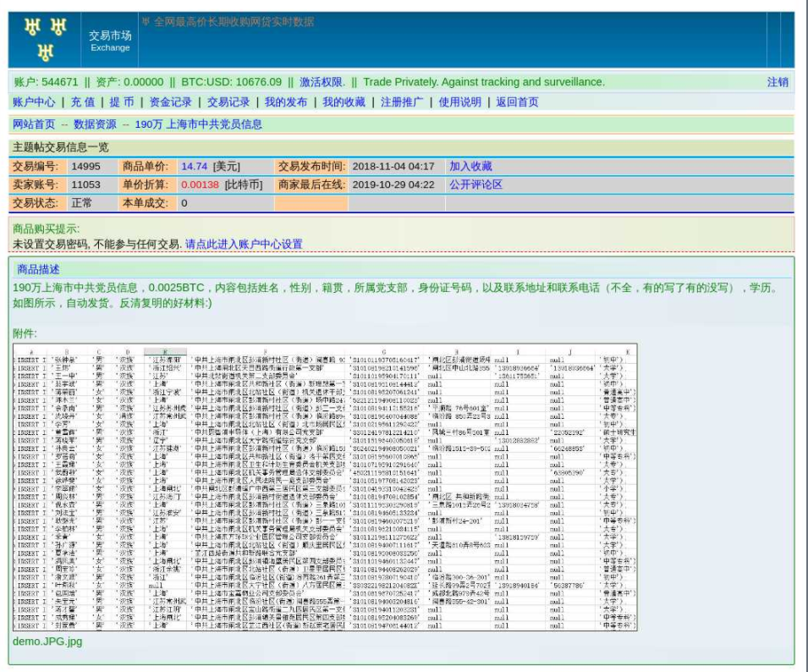Viewport: 808px width, 672px height.
Task: Open the 使用说明 help page
Action: click(x=460, y=102)
